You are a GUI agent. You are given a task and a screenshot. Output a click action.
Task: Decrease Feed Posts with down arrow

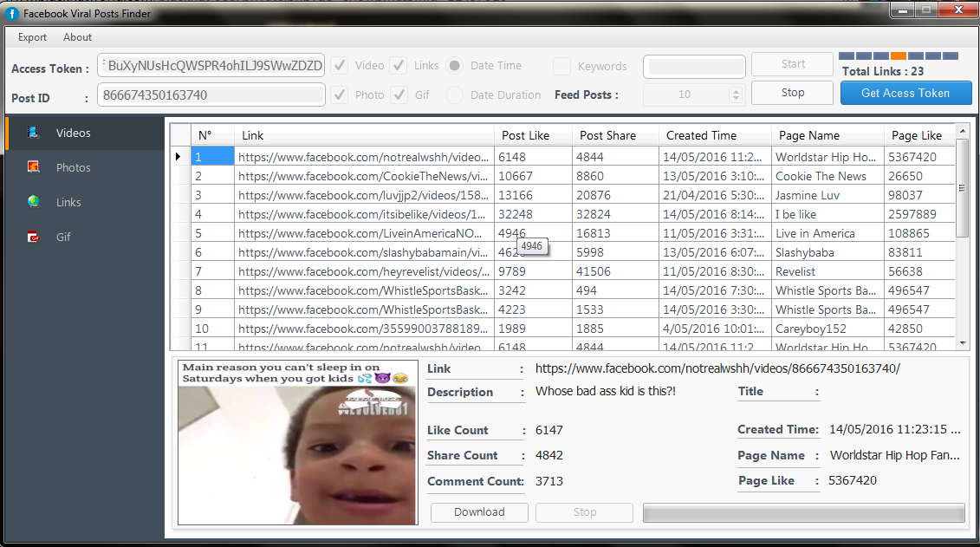736,99
